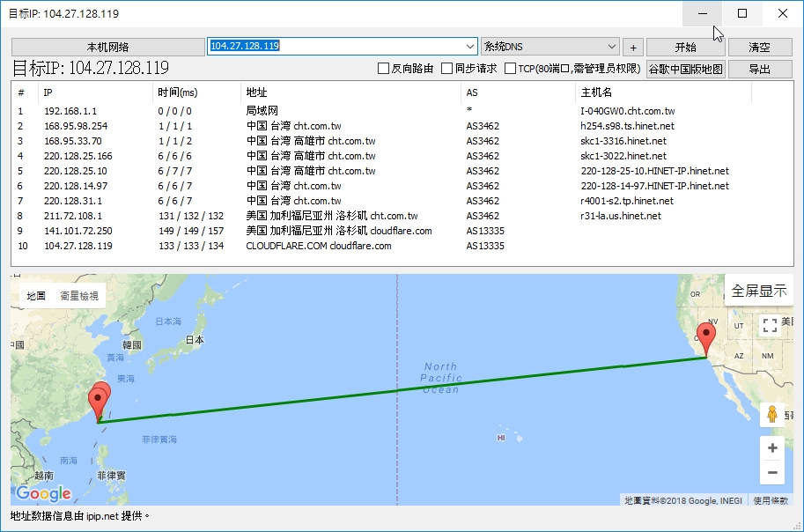This screenshot has height=532, width=804.
Task: Switch map to 衛星檢視 view
Action: point(79,296)
